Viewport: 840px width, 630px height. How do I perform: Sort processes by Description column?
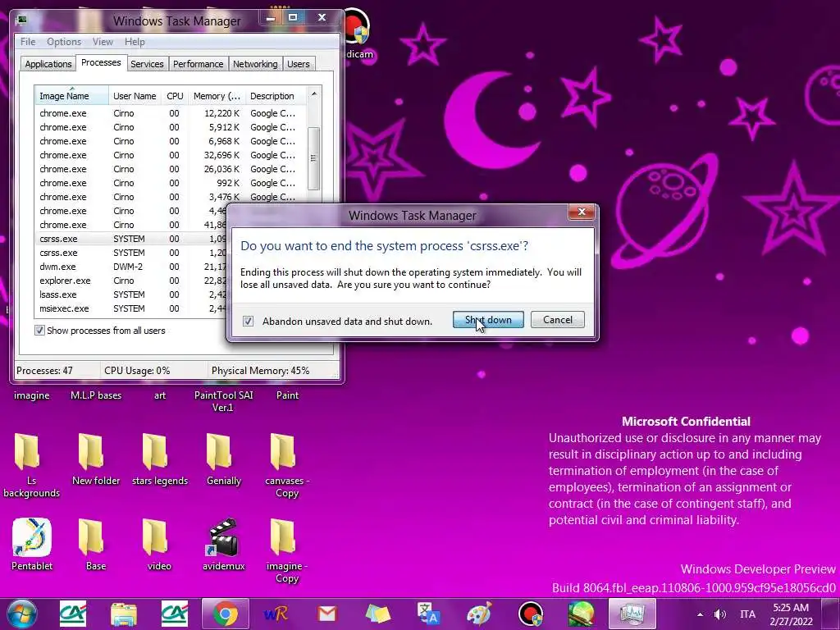(276, 96)
